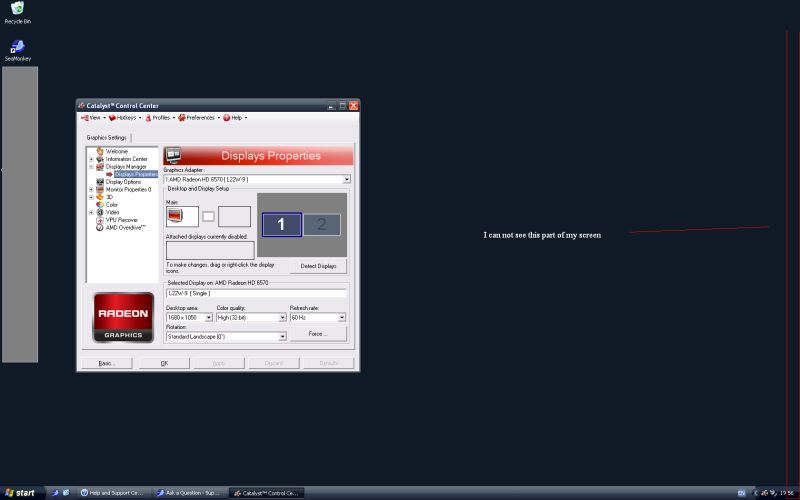Click the Basic... button

coord(106,363)
